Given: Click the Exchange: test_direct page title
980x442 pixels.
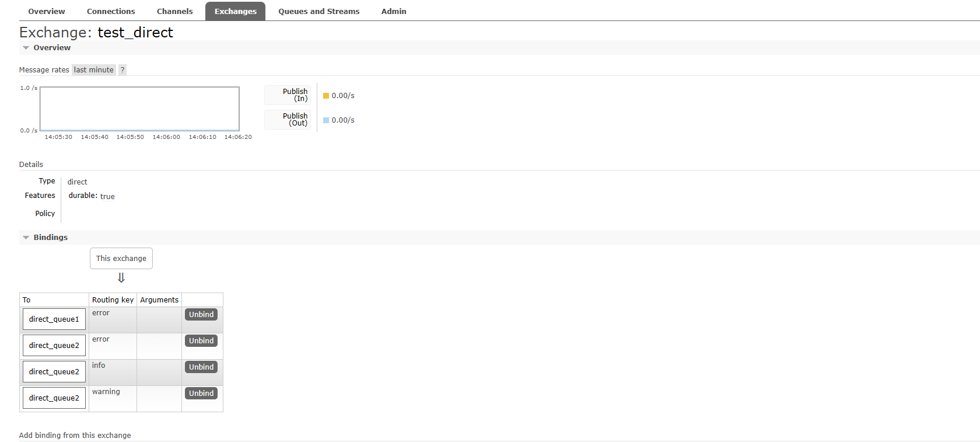Looking at the screenshot, I should 96,33.
